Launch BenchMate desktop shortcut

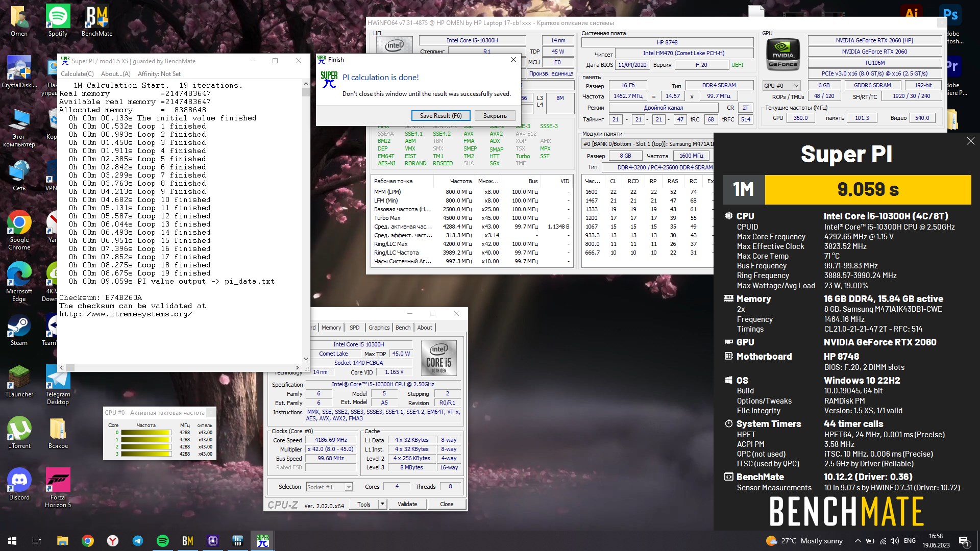pos(97,21)
